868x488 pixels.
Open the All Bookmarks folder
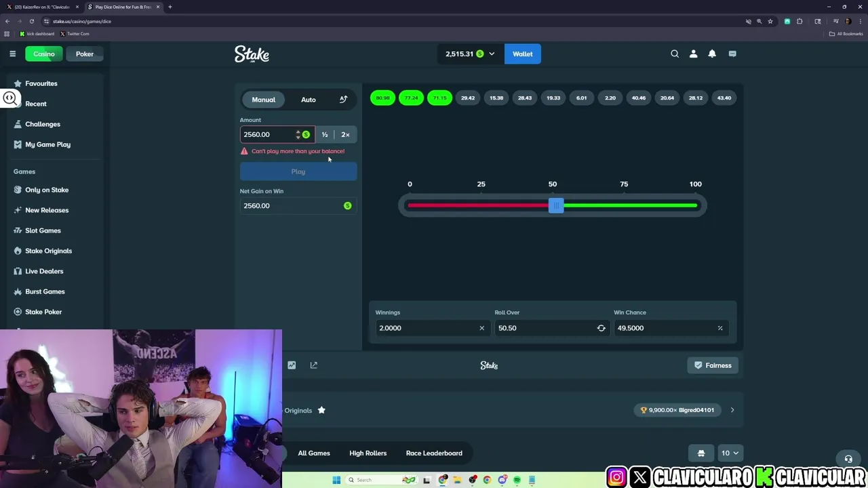tap(846, 33)
